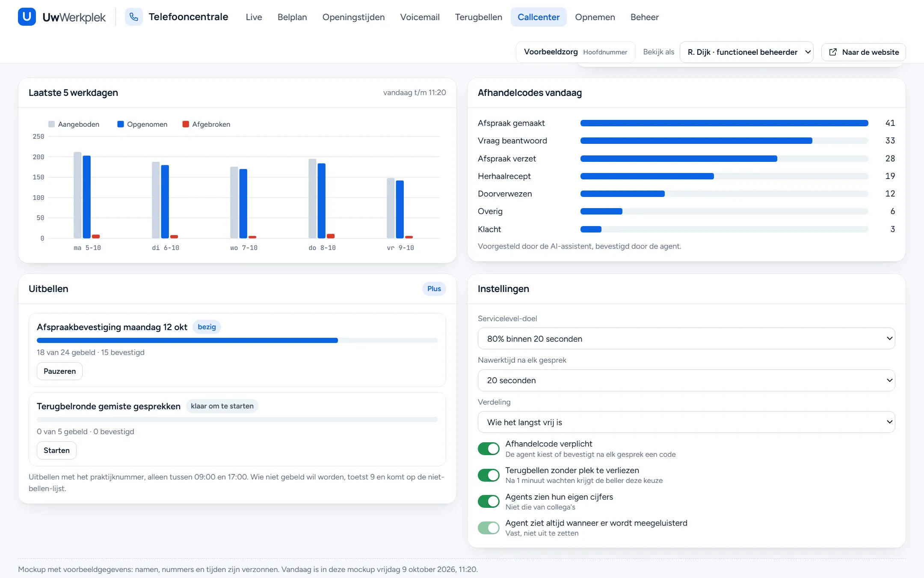This screenshot has width=924, height=578.
Task: Click the blue Opgenomen bar for ma 5-10
Action: coord(86,197)
